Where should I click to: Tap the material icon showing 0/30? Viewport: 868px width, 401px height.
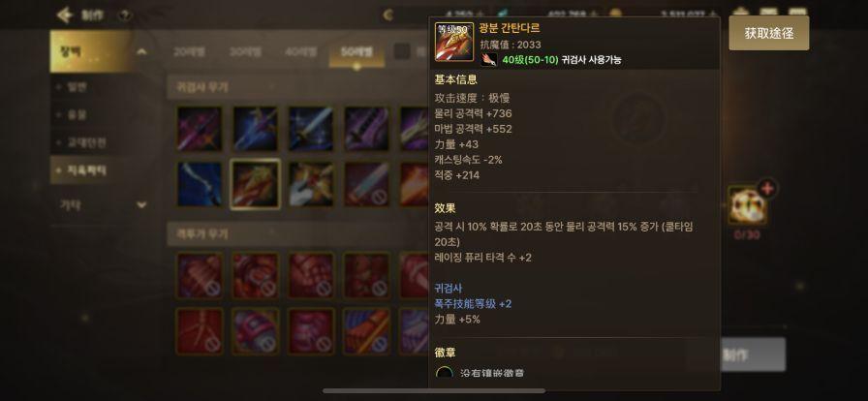[747, 205]
